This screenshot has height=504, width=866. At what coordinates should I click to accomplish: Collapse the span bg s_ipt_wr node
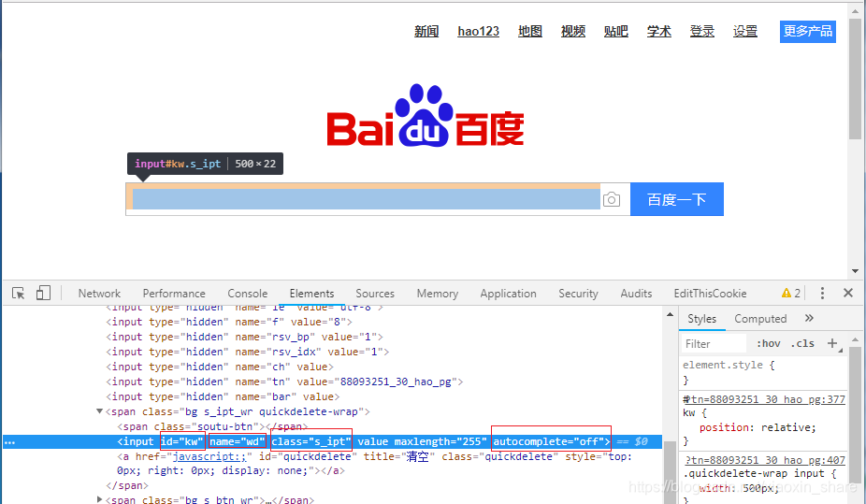click(x=99, y=411)
